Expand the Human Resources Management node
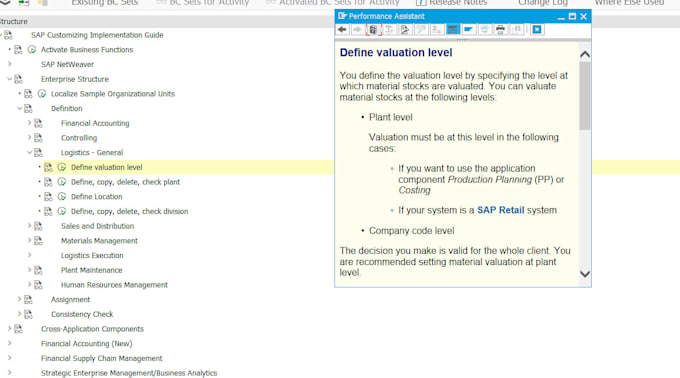This screenshot has height=378, width=680. tap(29, 284)
